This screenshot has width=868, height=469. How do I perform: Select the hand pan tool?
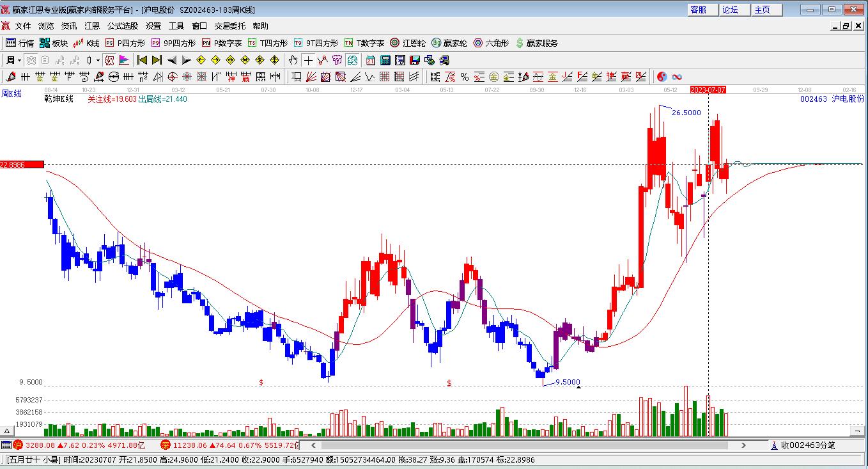[293, 60]
